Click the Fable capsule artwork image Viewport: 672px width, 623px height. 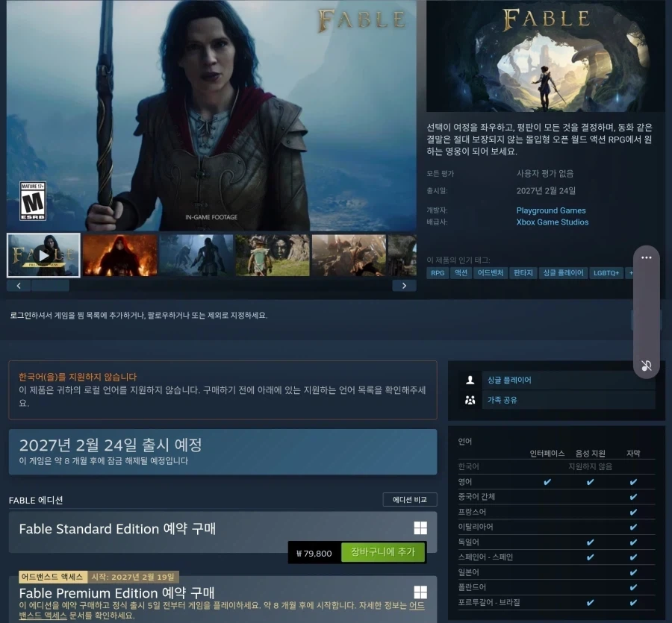(546, 56)
